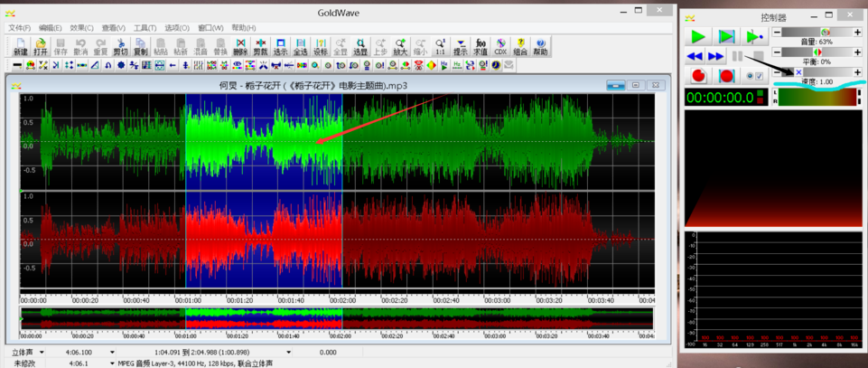Click the New (新建) toolbar icon

(x=20, y=47)
